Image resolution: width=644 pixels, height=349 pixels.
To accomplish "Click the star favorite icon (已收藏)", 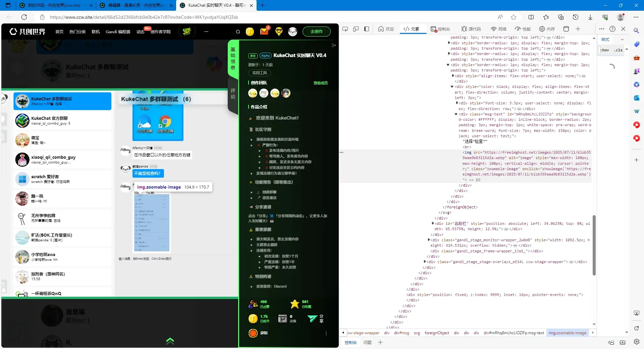I will (294, 304).
